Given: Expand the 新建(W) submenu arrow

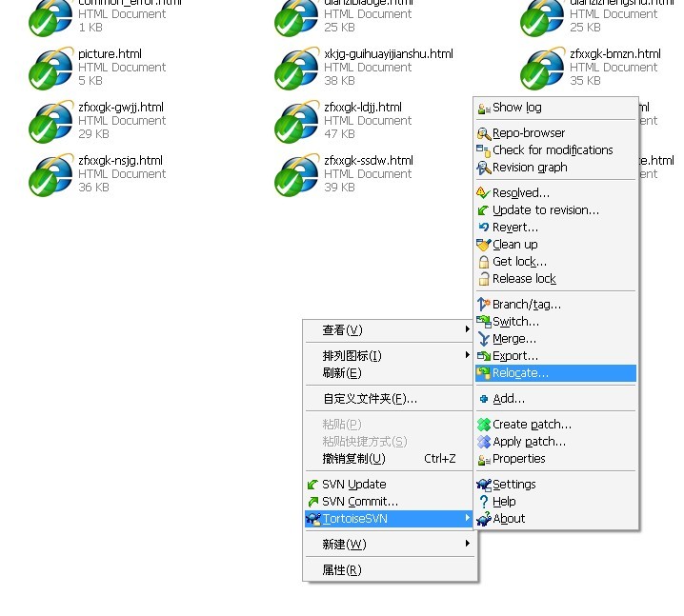Looking at the screenshot, I should pyautogui.click(x=468, y=544).
